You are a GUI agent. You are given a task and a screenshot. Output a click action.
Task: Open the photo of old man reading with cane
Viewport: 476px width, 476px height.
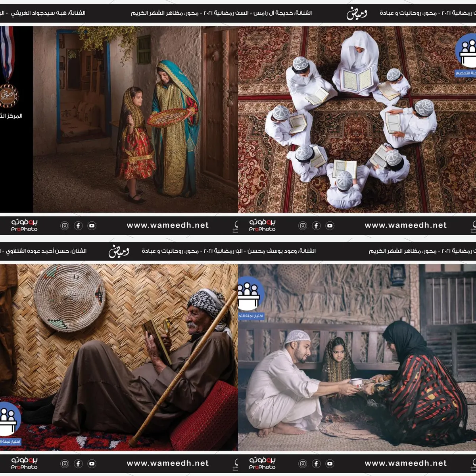click(x=119, y=357)
